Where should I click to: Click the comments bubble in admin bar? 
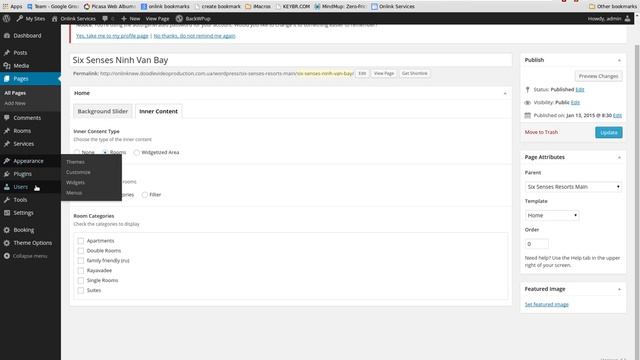(105, 18)
